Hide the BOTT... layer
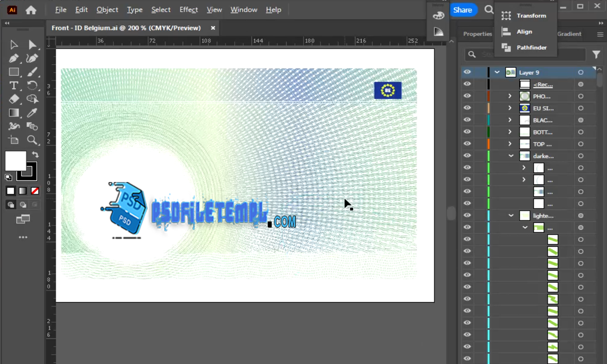 468,132
